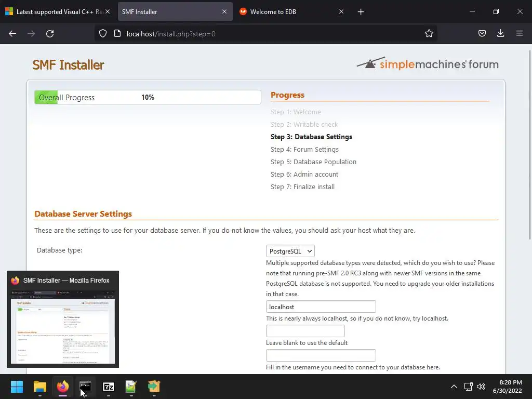
Task: Click the port field left blank for default
Action: pyautogui.click(x=305, y=331)
